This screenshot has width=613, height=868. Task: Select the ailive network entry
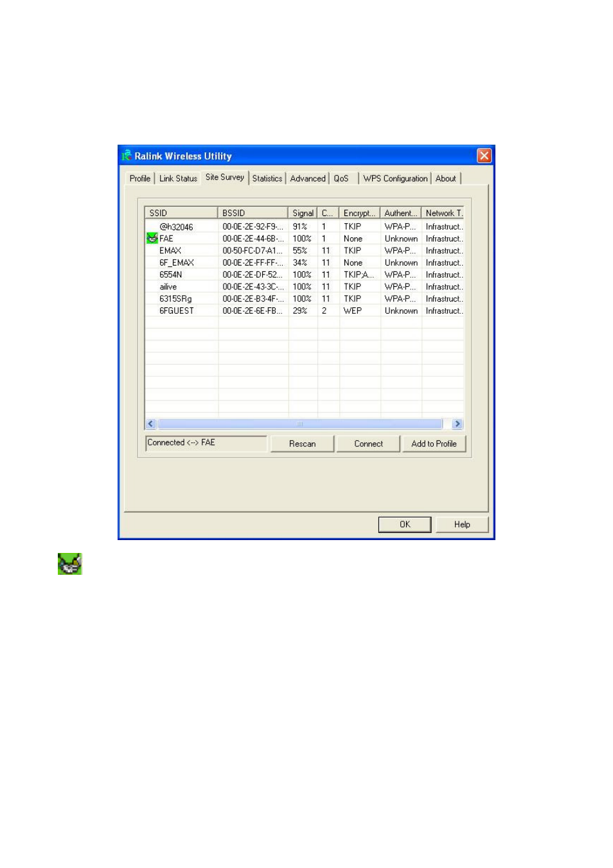click(304, 287)
